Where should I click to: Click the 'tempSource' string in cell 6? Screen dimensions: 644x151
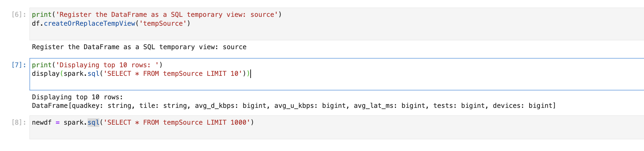pos(163,23)
